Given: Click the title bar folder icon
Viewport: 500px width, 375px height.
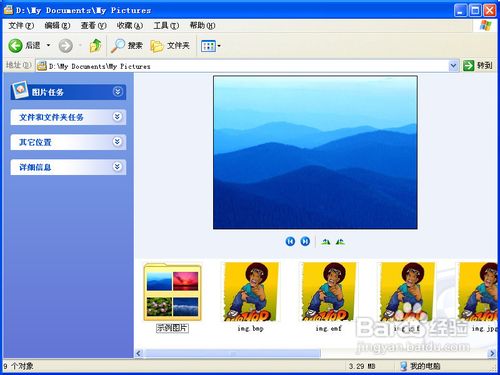Looking at the screenshot, I should (8, 10).
